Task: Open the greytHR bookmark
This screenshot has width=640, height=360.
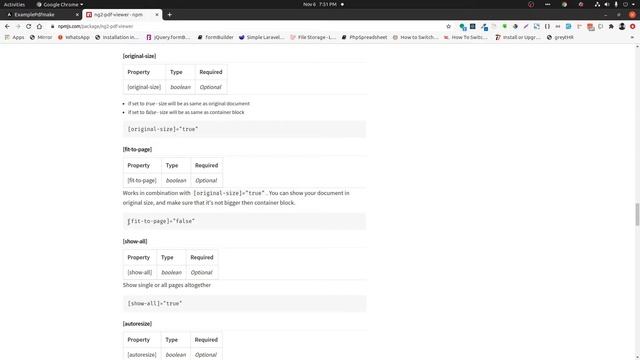Action: click(x=560, y=37)
